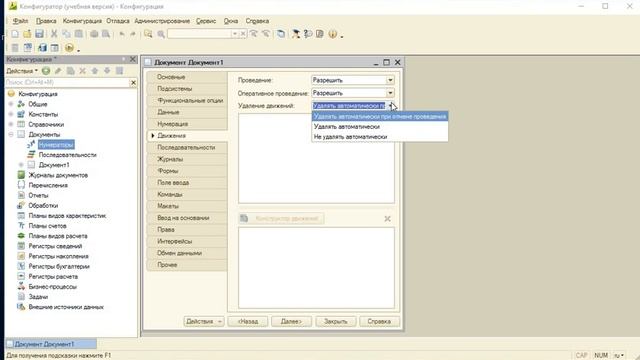Image resolution: width=640 pixels, height=360 pixels.
Task: Select Планы счетов in the tree
Action: (47, 226)
